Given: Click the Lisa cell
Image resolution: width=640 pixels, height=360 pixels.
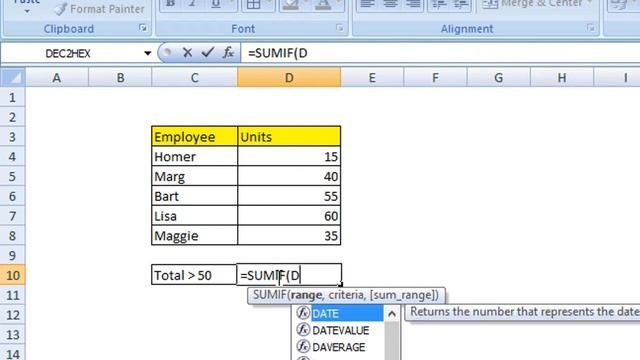Looking at the screenshot, I should click(194, 216).
